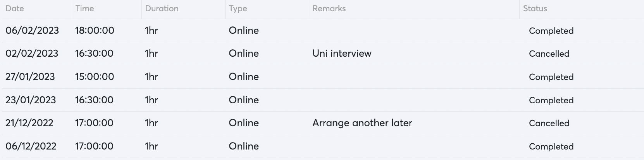Image resolution: width=644 pixels, height=160 pixels.
Task: Open the 02/02/2023 session row date
Action: (32, 54)
